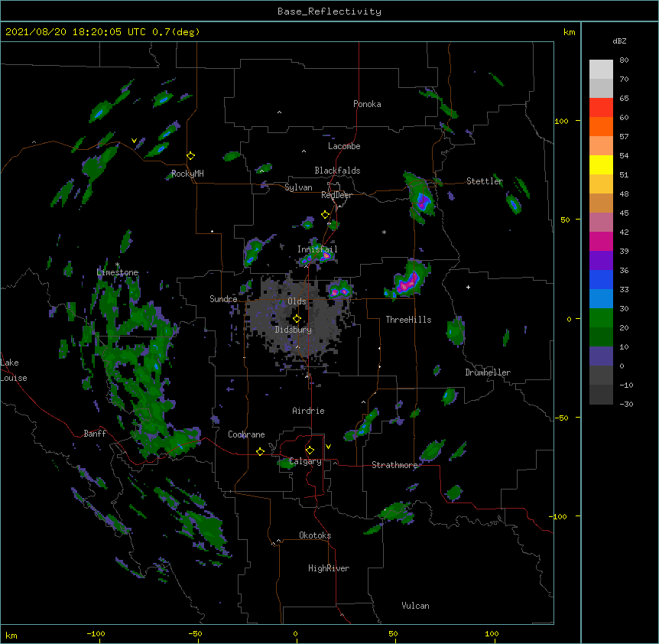Select the white 70-80 dBZ legend swatch
This screenshot has height=644, width=659.
coord(601,69)
